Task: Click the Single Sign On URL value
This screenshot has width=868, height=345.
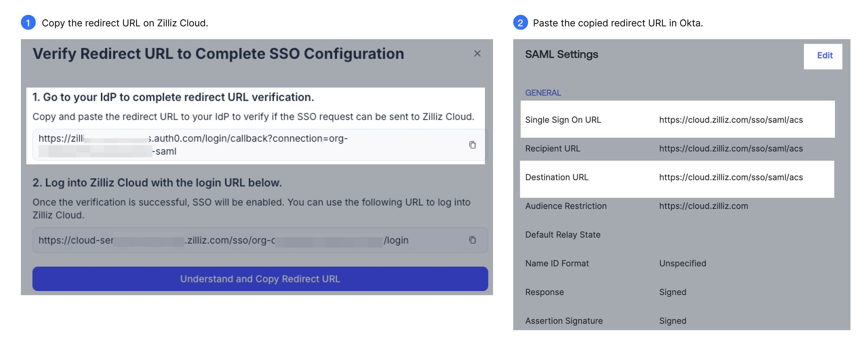Action: point(731,120)
